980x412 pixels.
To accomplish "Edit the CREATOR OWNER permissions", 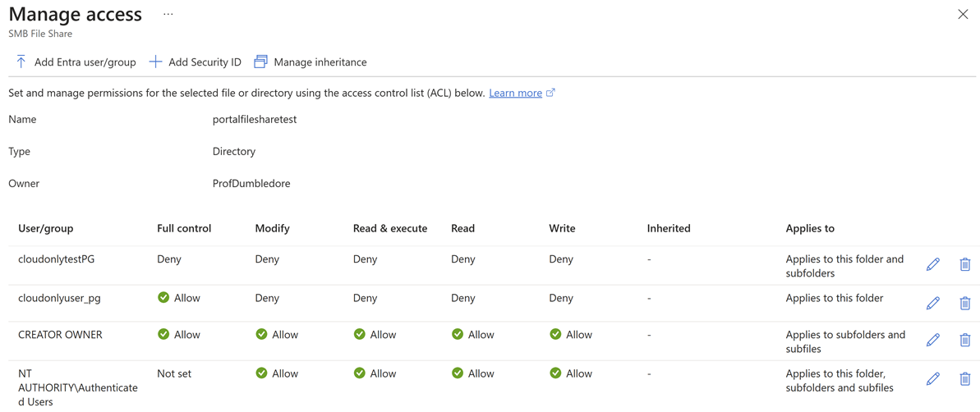I will (932, 340).
